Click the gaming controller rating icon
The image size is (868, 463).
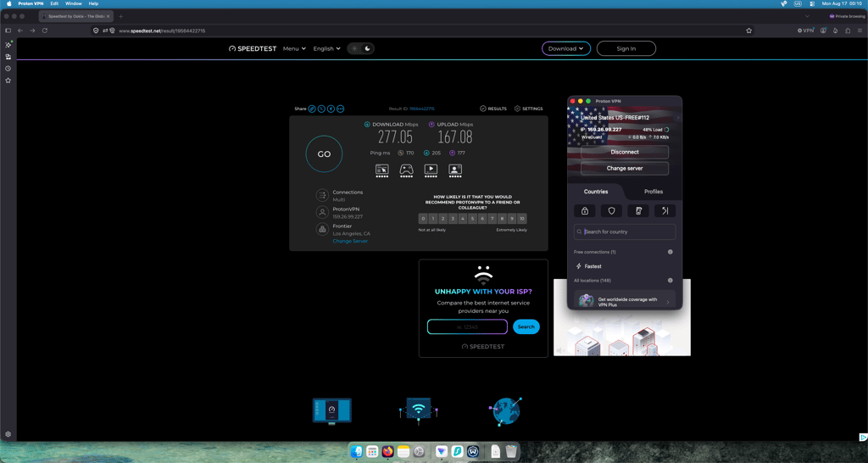click(406, 170)
